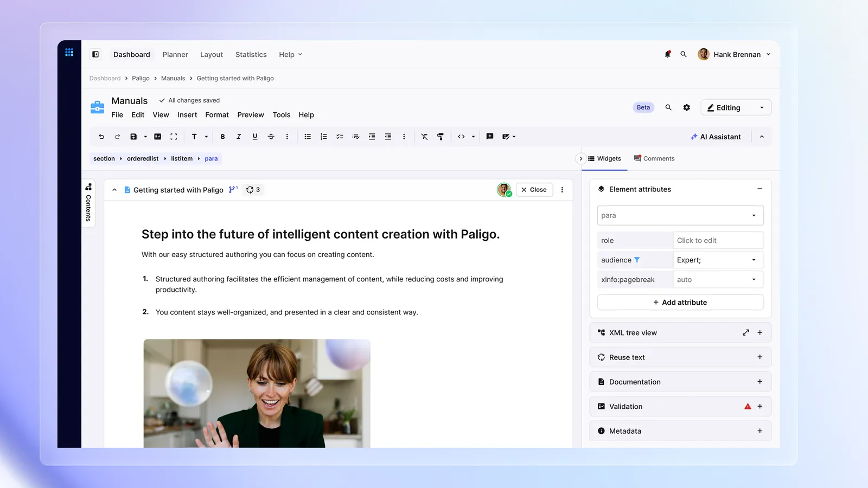868x488 pixels.
Task: Open the Format menu
Action: click(217, 115)
